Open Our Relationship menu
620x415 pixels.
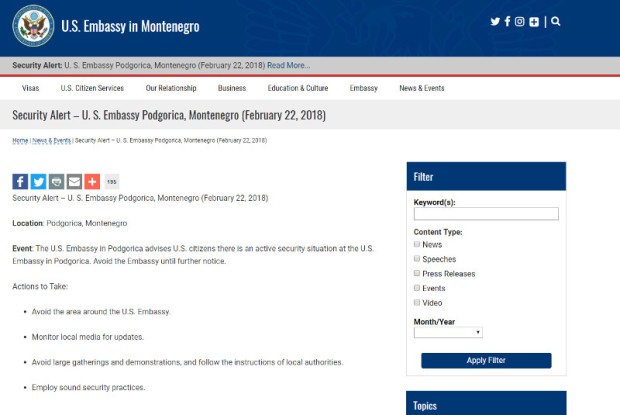[171, 88]
